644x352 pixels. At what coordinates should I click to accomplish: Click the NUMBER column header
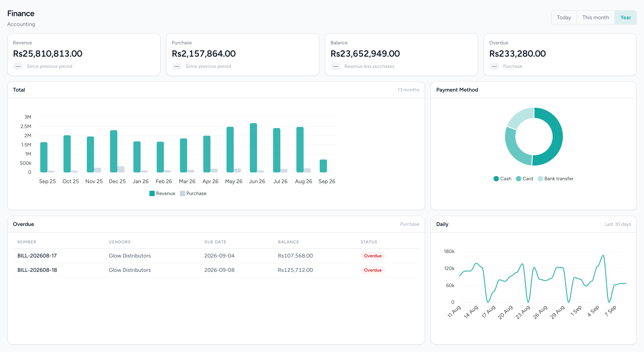27,242
